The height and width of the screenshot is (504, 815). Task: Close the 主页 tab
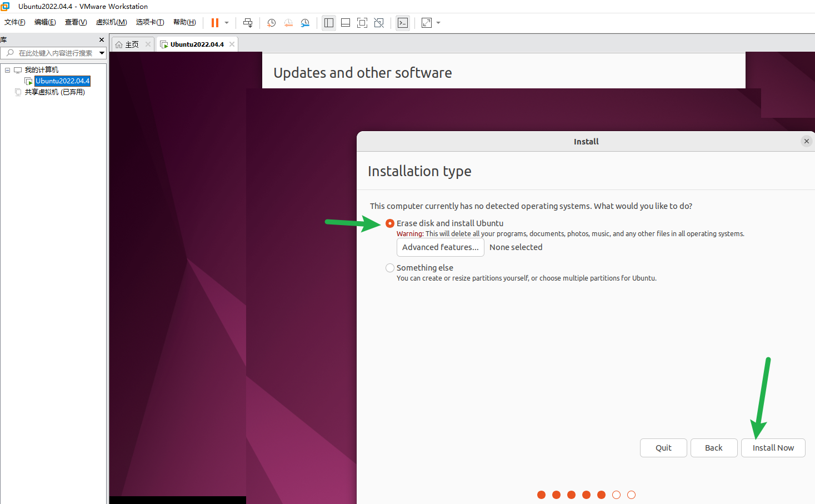tap(148, 44)
